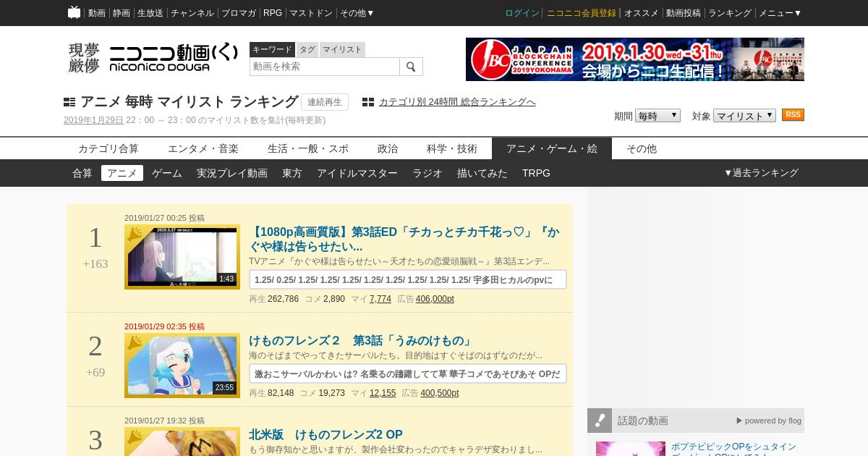Viewport: 868px width, 456px height.
Task: Open the 対象 マイリスト dropdown
Action: click(744, 116)
